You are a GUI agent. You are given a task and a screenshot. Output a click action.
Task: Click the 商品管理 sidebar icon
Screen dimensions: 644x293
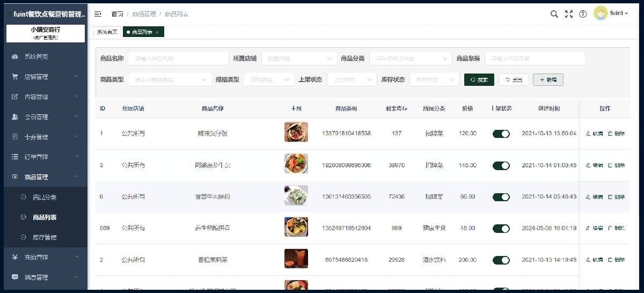coord(15,177)
